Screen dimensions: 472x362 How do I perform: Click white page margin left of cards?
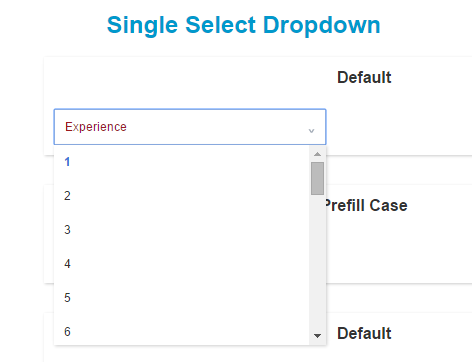pyautogui.click(x=22, y=200)
